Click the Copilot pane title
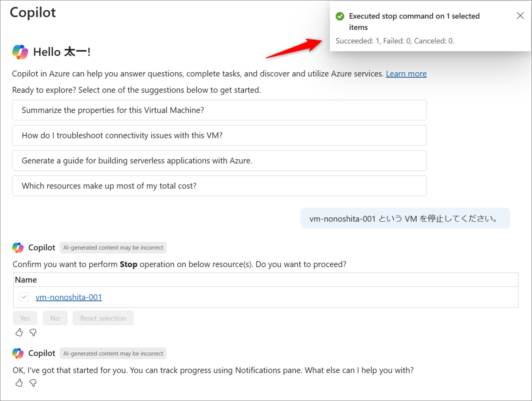Image resolution: width=532 pixels, height=401 pixels. click(33, 12)
